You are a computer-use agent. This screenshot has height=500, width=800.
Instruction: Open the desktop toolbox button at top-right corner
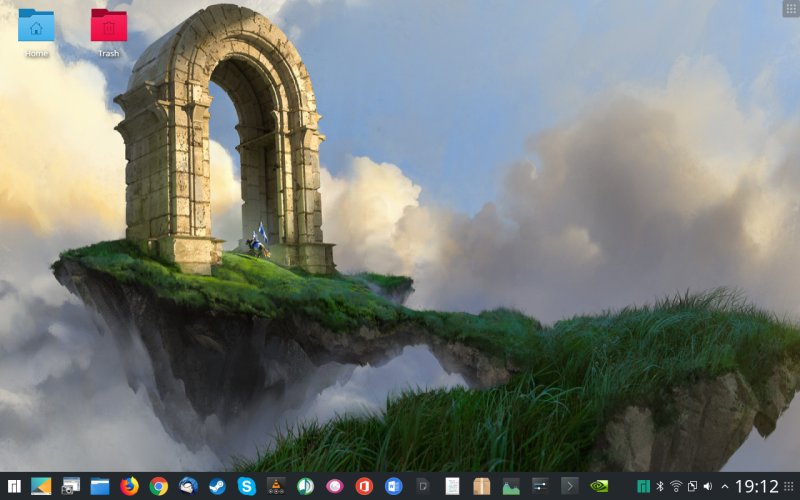(791, 9)
